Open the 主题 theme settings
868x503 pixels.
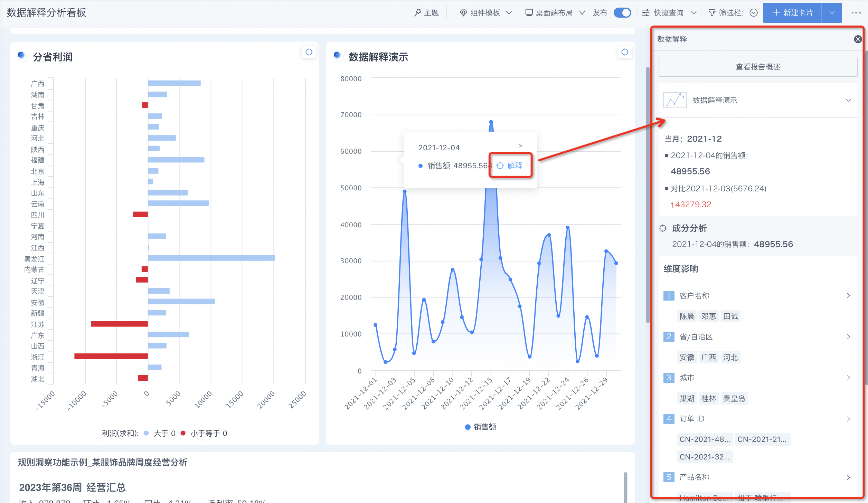click(x=426, y=13)
